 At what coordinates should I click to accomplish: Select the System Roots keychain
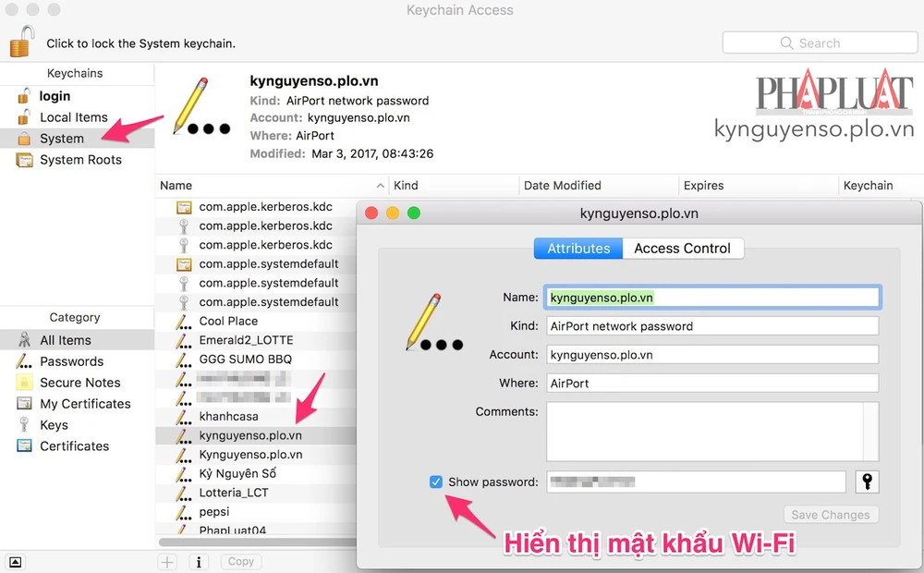click(x=80, y=160)
